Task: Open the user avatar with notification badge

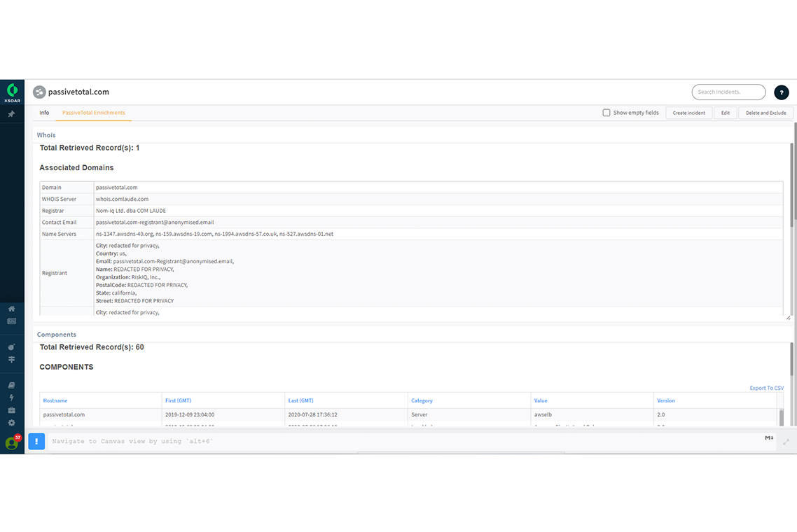Action: (x=12, y=443)
